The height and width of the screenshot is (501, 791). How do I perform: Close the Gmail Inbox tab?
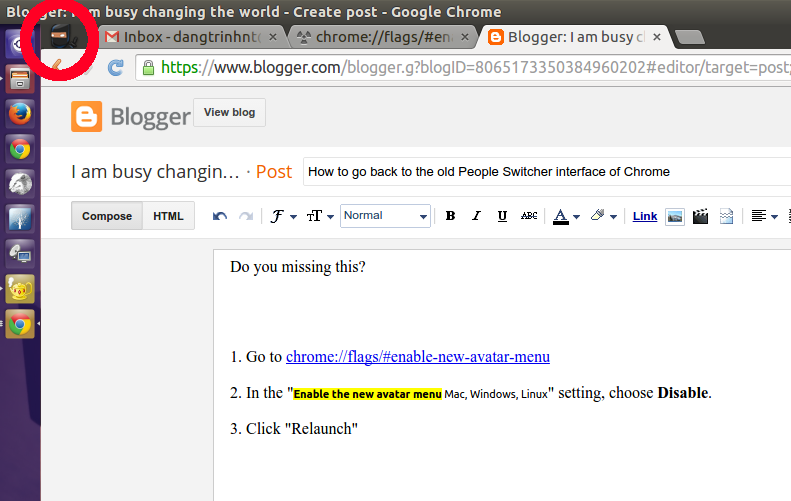273,37
